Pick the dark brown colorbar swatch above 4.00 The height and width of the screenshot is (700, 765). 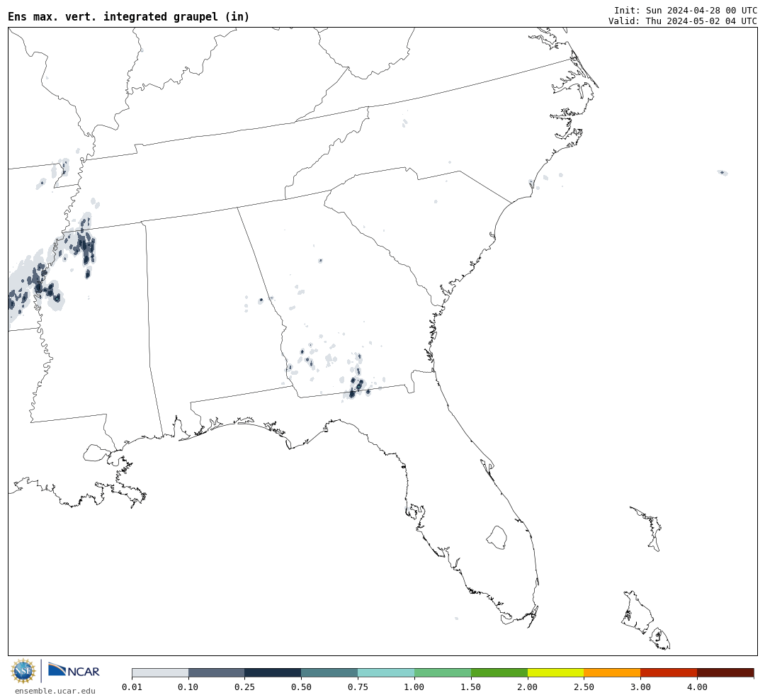[x=725, y=672]
